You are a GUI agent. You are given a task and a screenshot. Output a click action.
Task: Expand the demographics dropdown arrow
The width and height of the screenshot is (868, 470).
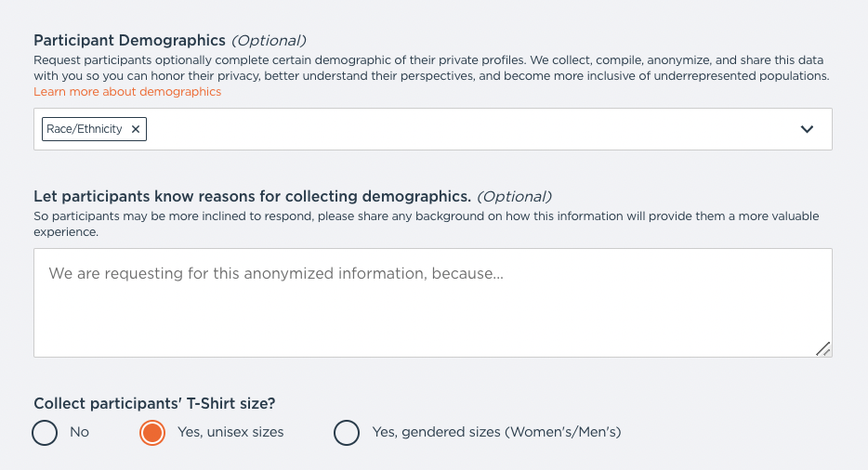tap(807, 130)
